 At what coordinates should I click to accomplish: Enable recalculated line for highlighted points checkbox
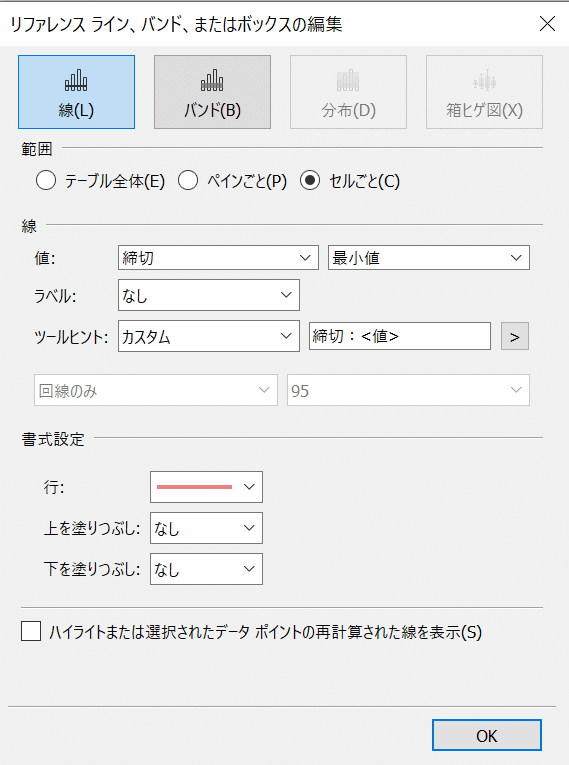31,631
